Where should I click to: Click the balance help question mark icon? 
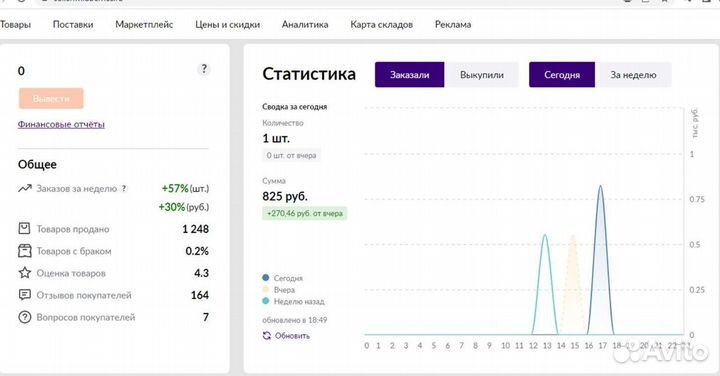(x=204, y=69)
